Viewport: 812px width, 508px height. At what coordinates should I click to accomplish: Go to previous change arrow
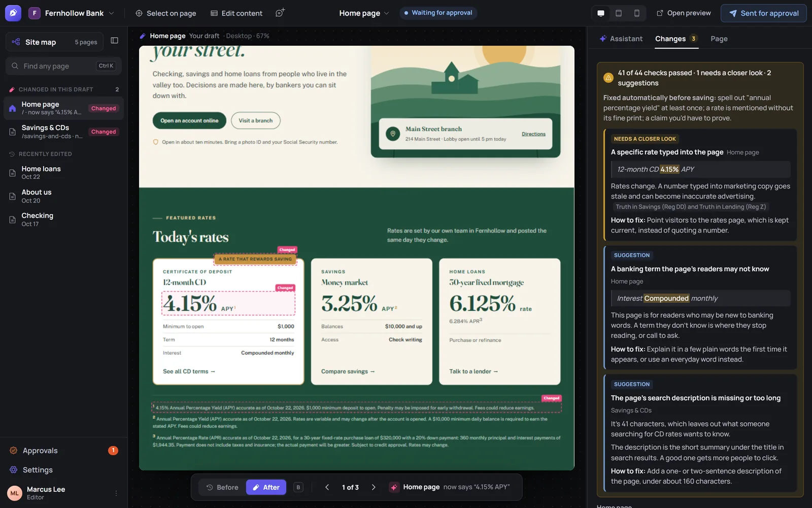pos(327,487)
